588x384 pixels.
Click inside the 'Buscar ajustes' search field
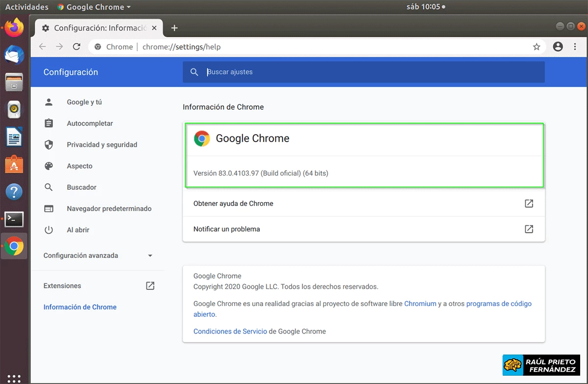[294, 72]
